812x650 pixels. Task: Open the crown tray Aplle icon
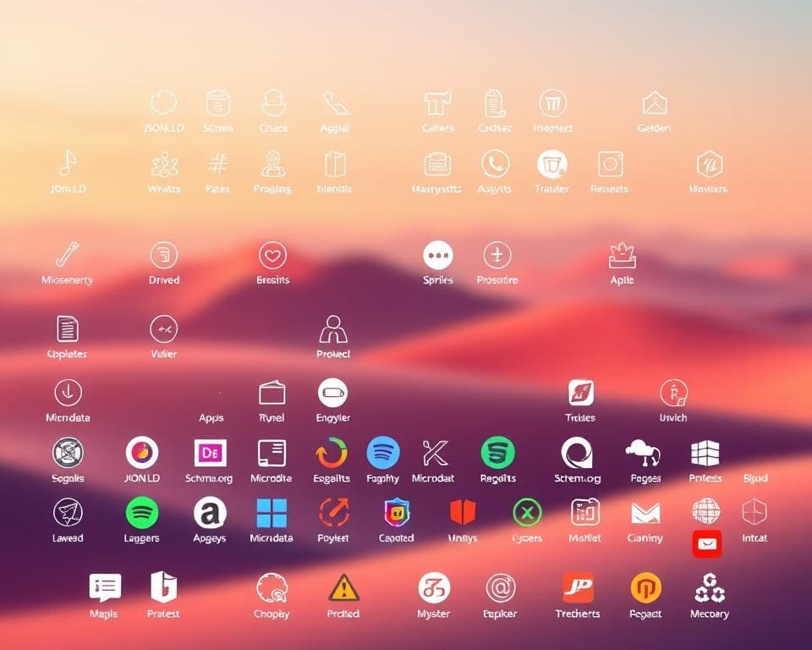tap(622, 255)
